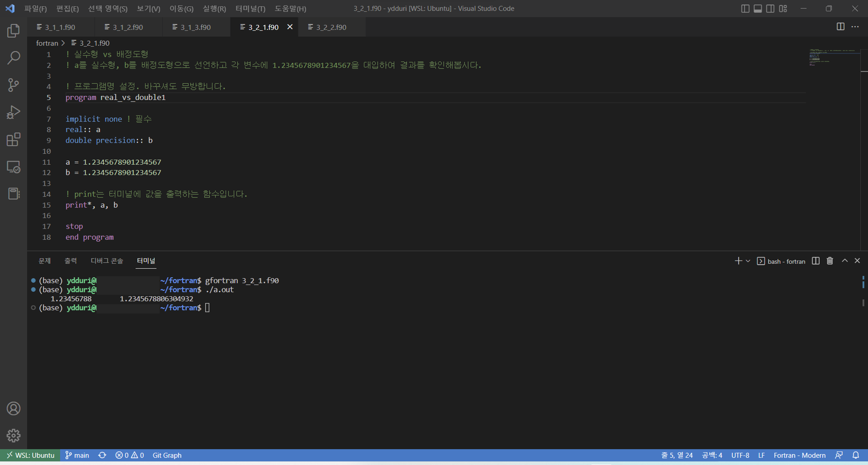The width and height of the screenshot is (868, 465).
Task: Click the Git Graph status bar button
Action: click(x=167, y=455)
